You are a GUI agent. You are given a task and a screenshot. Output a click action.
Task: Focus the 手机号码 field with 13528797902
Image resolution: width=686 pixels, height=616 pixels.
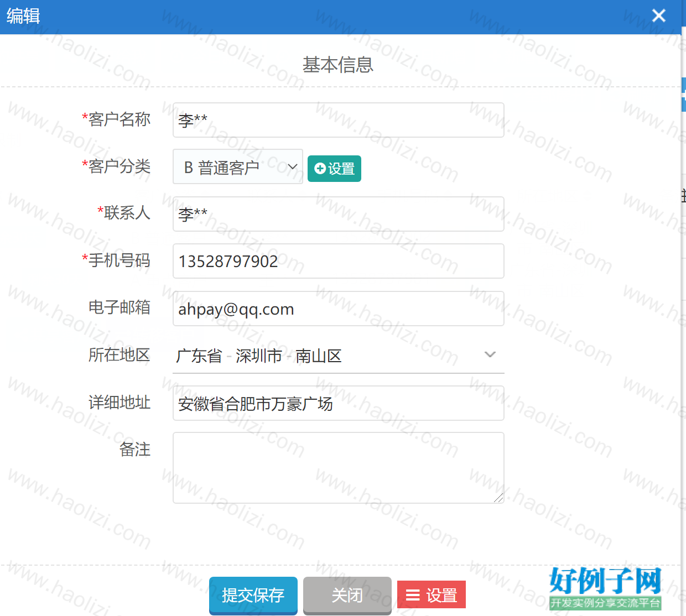(x=338, y=261)
